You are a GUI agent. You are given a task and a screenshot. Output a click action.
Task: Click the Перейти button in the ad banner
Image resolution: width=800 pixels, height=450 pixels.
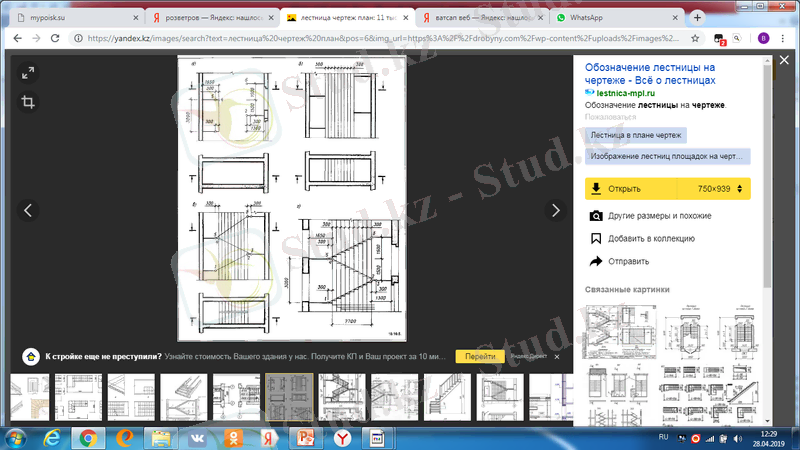pyautogui.click(x=480, y=356)
